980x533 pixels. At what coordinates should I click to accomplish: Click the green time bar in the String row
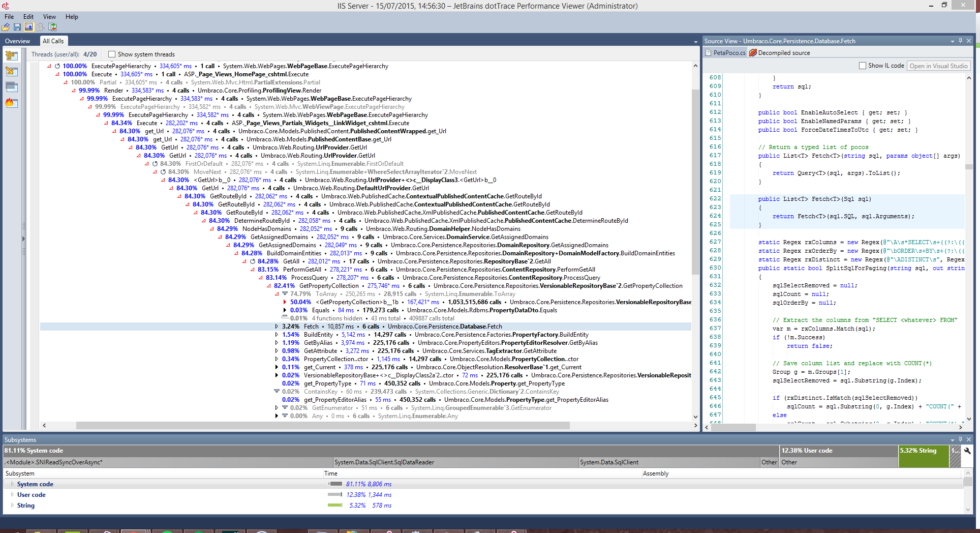(x=335, y=506)
